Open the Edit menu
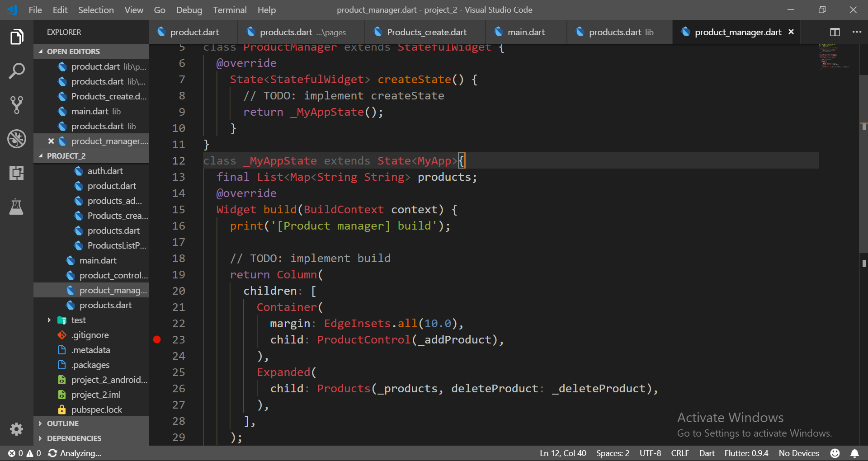 tap(60, 9)
